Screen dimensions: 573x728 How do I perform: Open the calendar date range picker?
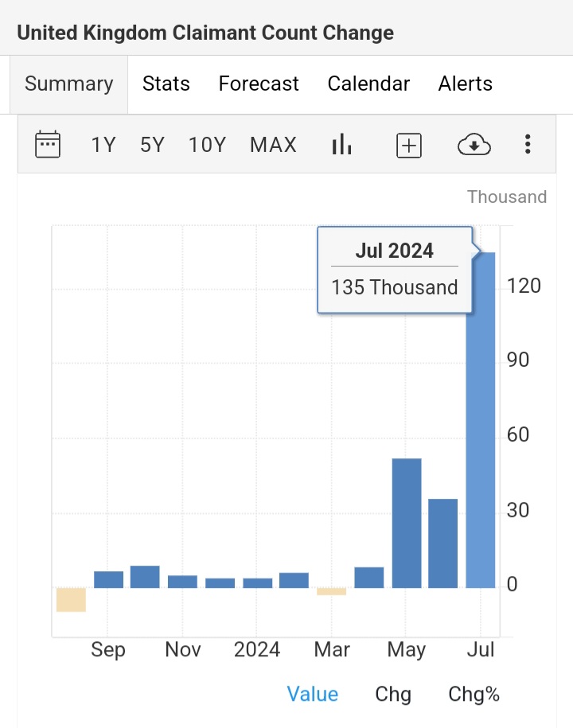(x=48, y=145)
